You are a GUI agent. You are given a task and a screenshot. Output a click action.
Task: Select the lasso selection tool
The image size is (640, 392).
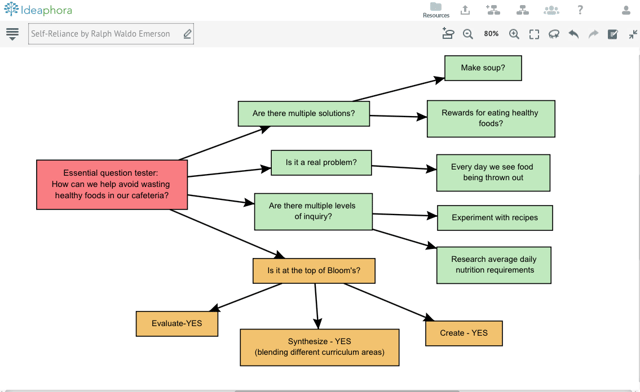coord(554,34)
